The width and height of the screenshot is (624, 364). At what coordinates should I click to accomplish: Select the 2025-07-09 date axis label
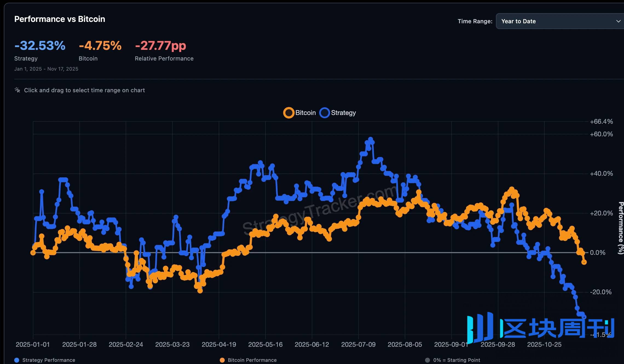coord(359,344)
